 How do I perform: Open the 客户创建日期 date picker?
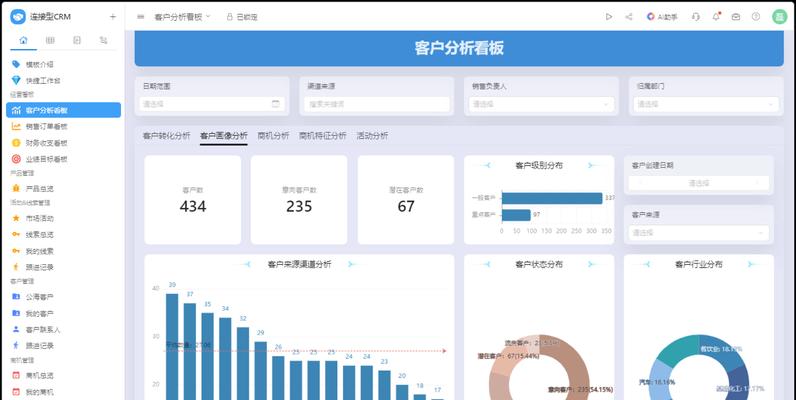click(699, 183)
